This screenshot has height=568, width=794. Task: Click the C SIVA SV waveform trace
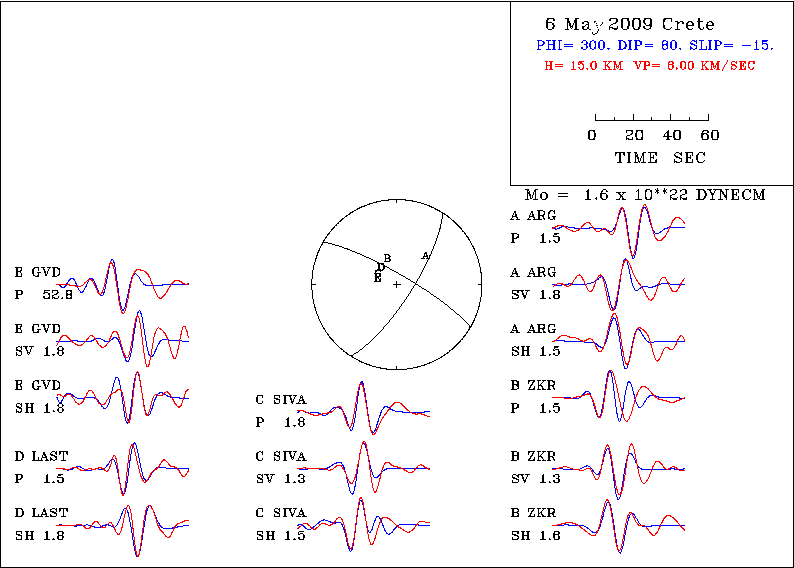[x=364, y=468]
